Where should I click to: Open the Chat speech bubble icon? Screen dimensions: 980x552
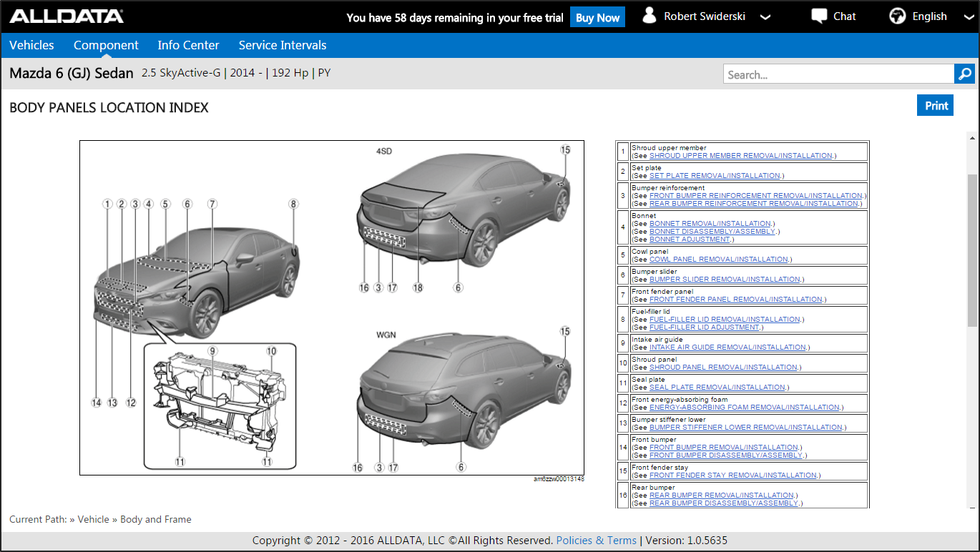[819, 16]
